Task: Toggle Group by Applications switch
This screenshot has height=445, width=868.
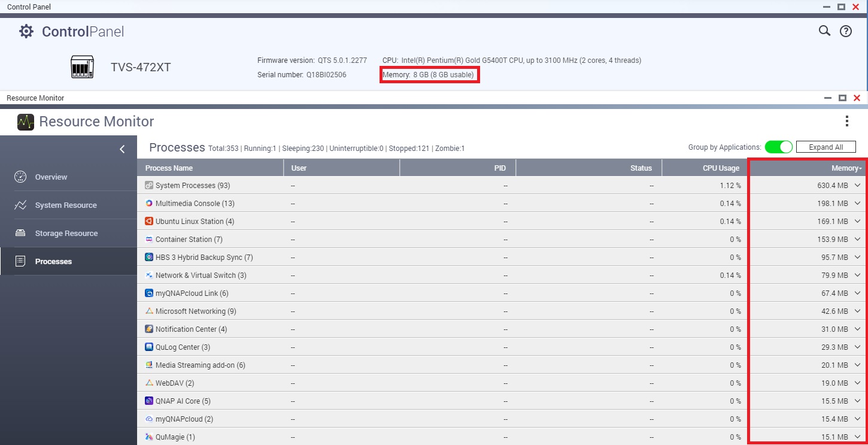Action: (x=778, y=147)
